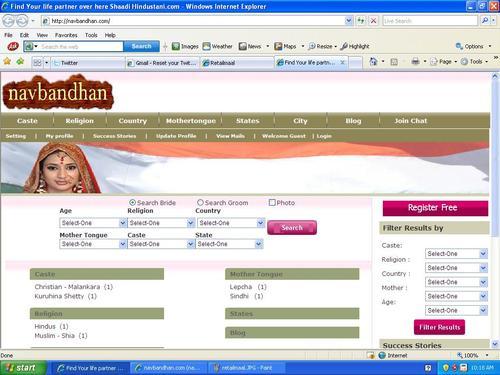Click the Add to Favorites icon
500x375 pixels.
[x=20, y=61]
